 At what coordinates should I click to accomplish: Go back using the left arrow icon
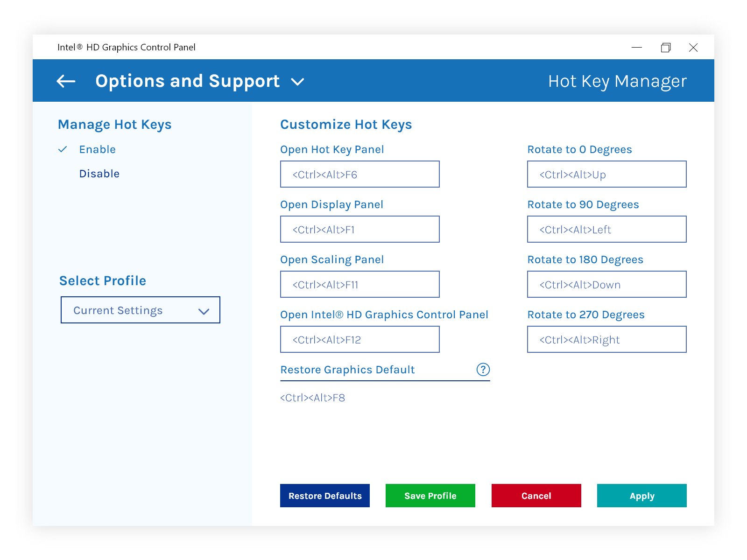click(66, 81)
